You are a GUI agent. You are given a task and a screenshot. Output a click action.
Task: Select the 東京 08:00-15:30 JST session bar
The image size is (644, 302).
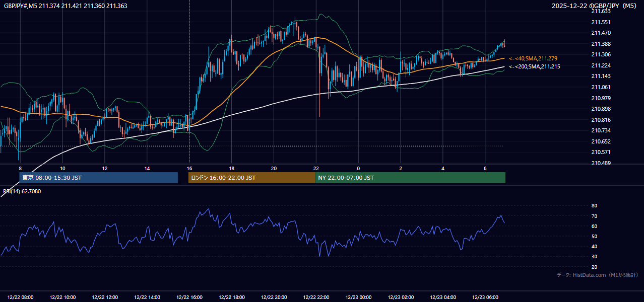99,178
